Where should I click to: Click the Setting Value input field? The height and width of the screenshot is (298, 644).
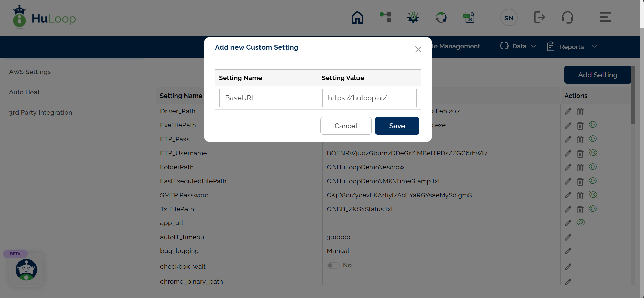pyautogui.click(x=369, y=98)
